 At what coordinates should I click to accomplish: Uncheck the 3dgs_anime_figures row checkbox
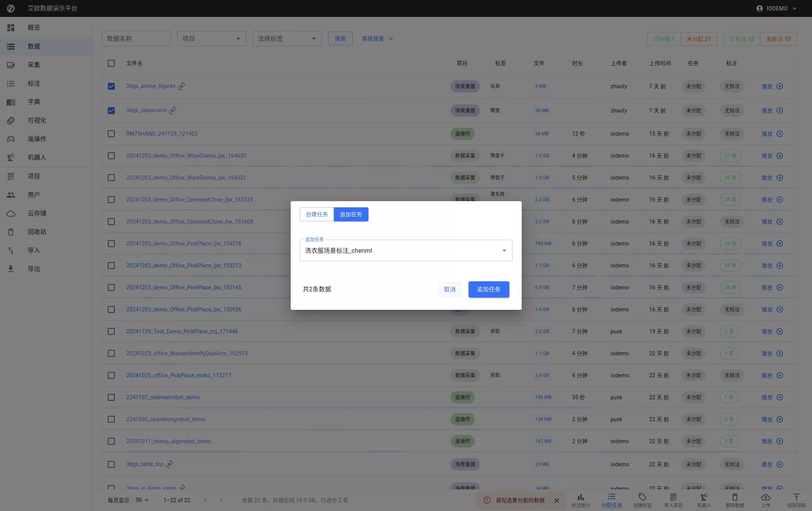111,86
